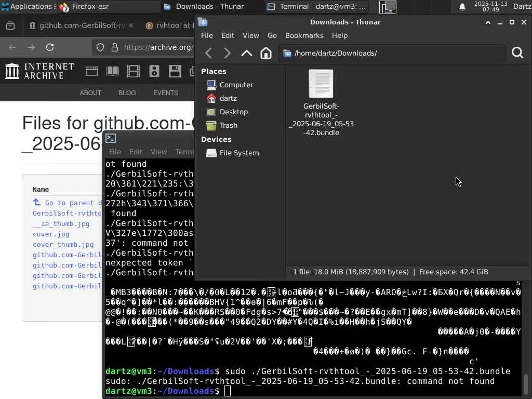532x399 pixels.
Task: Open File System under Devices
Action: point(232,153)
